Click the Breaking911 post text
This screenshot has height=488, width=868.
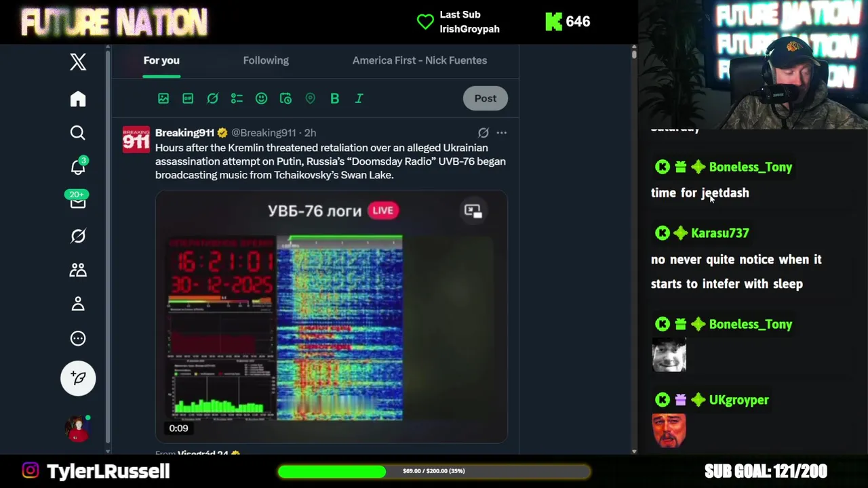(330, 161)
